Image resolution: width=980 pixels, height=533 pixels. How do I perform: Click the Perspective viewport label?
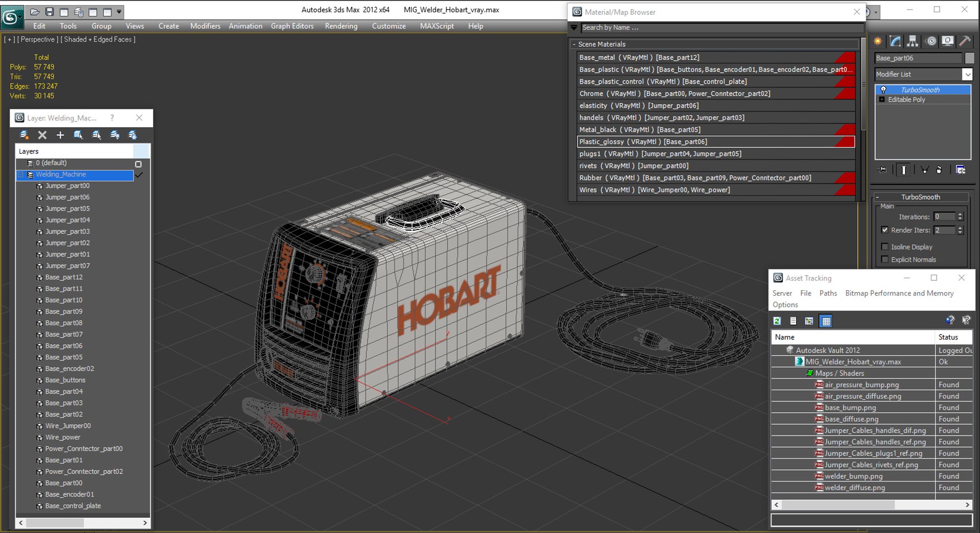click(x=38, y=39)
